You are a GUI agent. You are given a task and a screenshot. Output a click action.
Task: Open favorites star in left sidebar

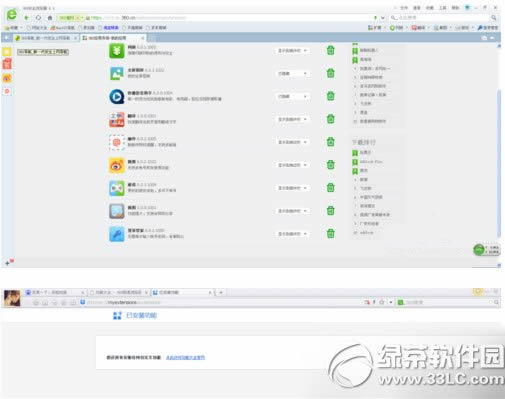(x=7, y=51)
